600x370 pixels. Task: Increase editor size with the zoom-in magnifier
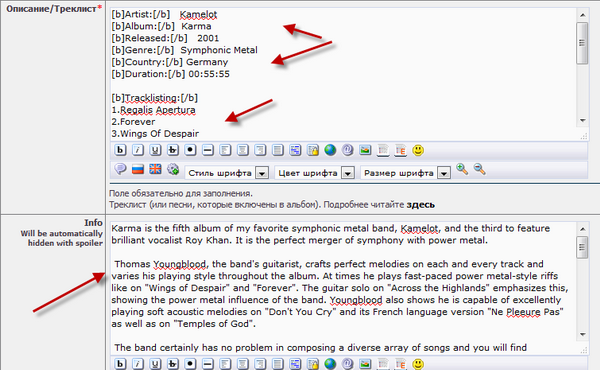point(462,169)
